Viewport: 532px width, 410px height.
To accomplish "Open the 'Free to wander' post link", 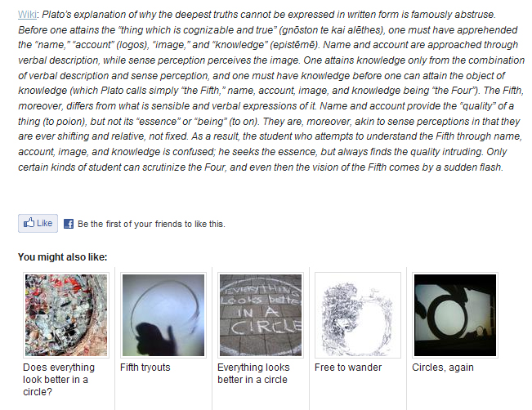I will 348,368.
